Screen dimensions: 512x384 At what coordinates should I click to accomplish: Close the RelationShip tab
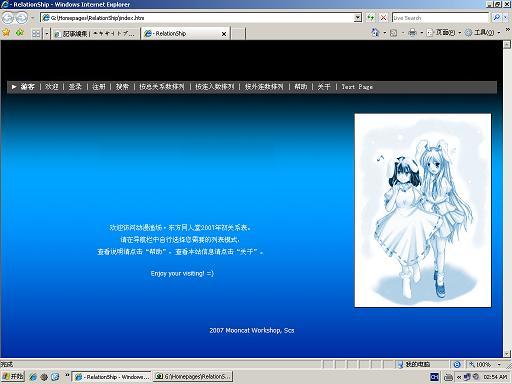224,34
